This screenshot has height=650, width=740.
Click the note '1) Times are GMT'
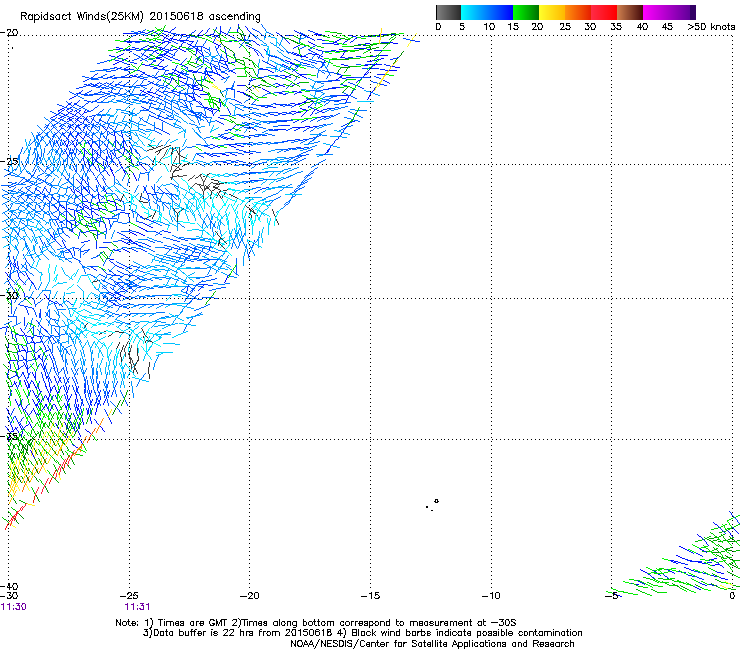187,623
